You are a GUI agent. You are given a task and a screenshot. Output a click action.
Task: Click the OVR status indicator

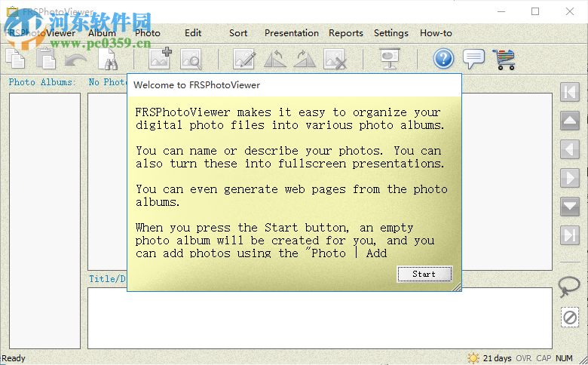coord(523,359)
